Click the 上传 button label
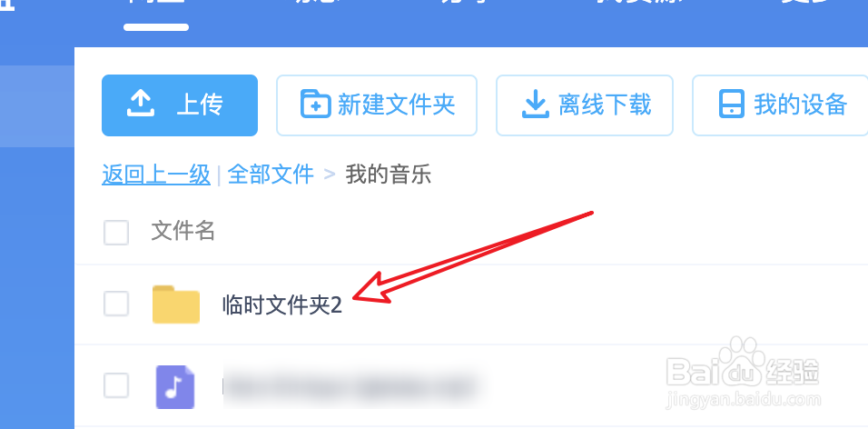Viewport: 868px width, 429px height. point(199,105)
